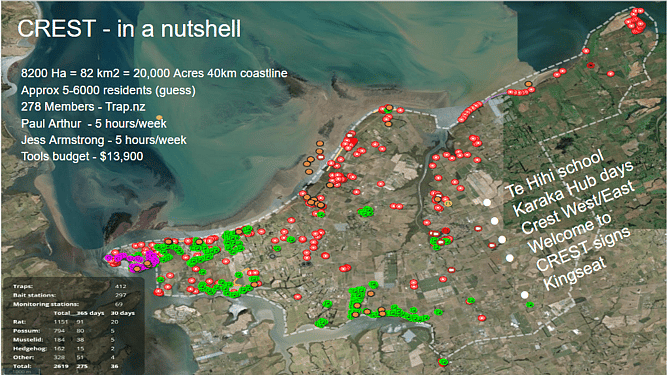Select the 'Traps: 412' row in stats panel
The image size is (668, 375).
tap(69, 286)
